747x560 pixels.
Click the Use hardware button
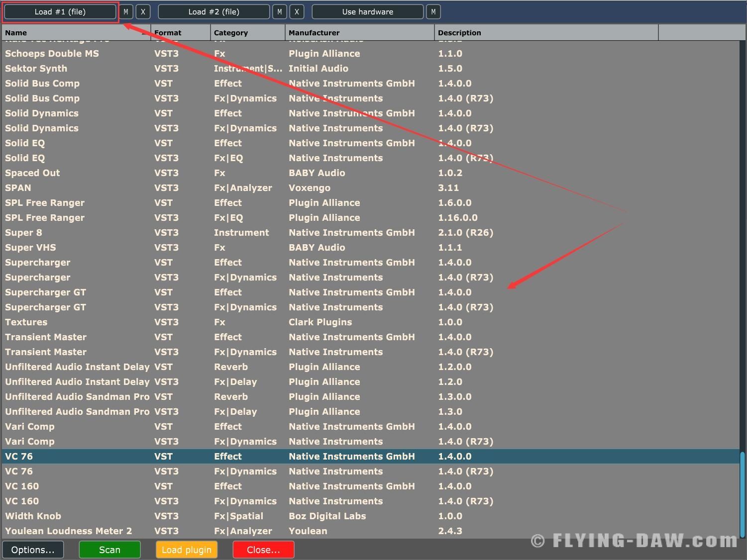(368, 12)
